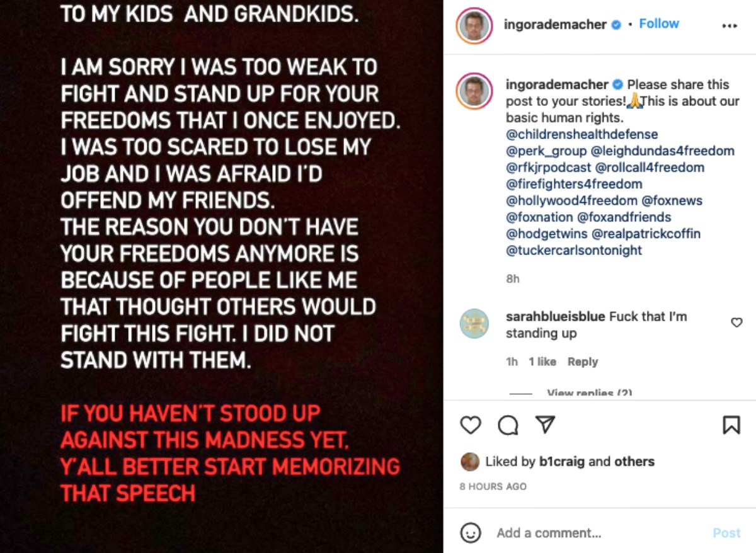Open emoji picker smiley icon
This screenshot has width=756, height=553.
tap(471, 533)
